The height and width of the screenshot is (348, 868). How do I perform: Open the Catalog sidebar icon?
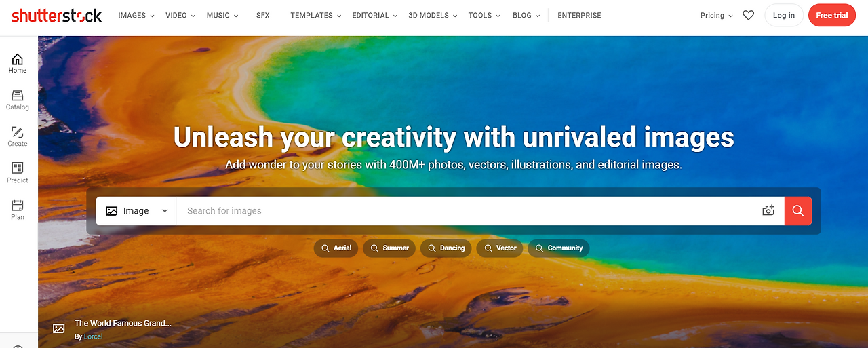point(18,100)
